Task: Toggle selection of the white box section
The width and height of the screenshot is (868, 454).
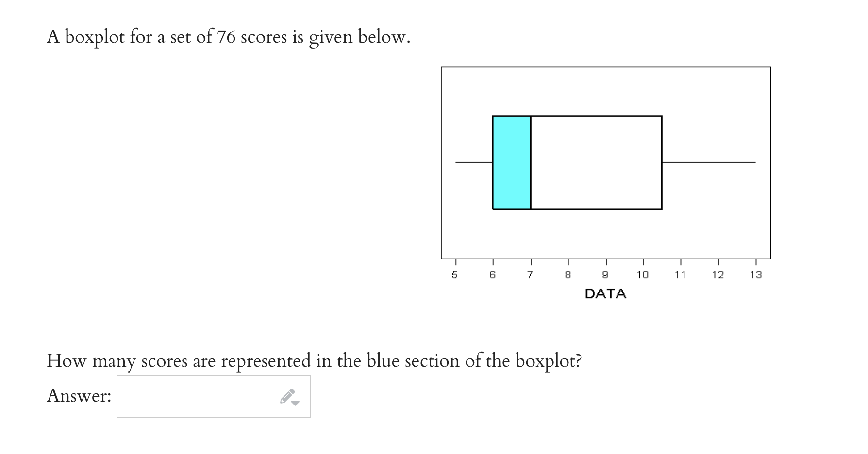Action: 597,162
